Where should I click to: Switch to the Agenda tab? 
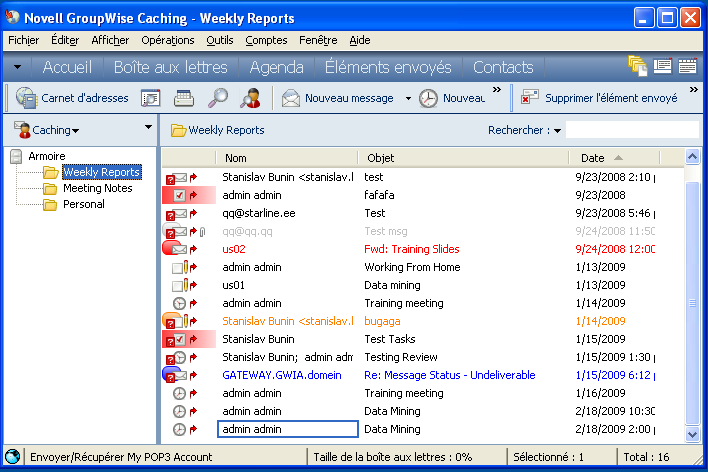276,67
